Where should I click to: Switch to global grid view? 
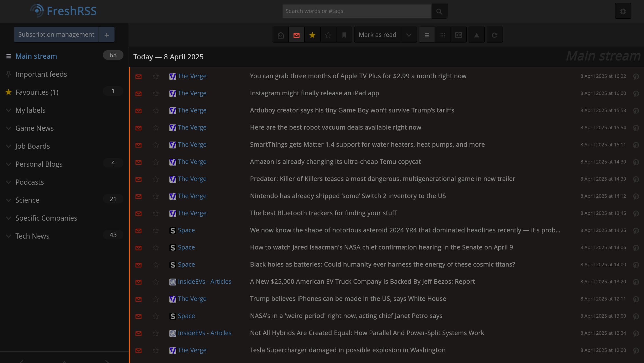(443, 35)
